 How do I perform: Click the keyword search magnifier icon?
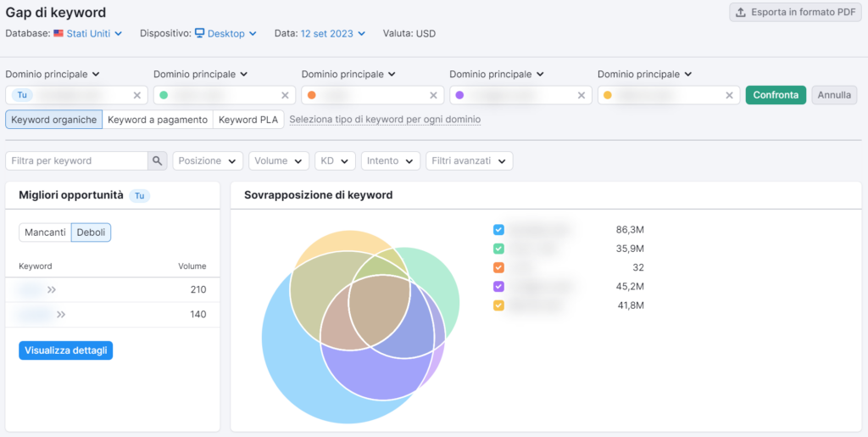pyautogui.click(x=157, y=160)
